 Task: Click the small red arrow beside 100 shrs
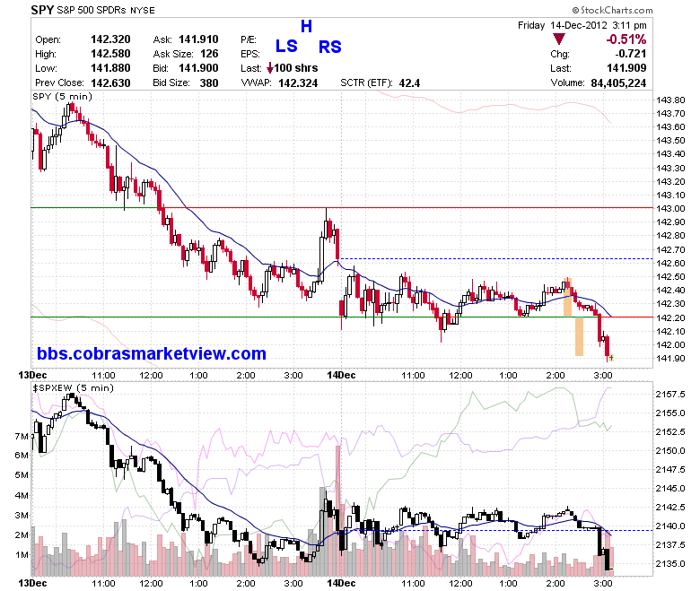269,68
